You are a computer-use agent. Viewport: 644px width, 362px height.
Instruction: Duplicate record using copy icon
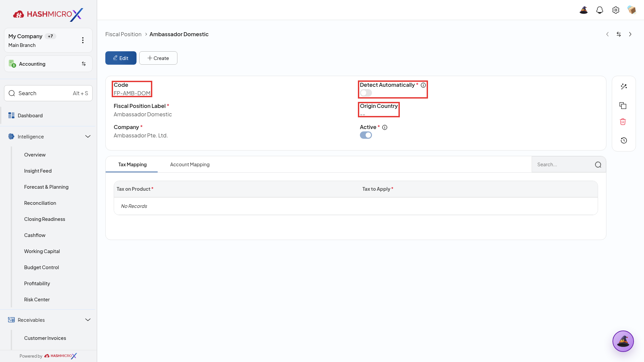[623, 106]
